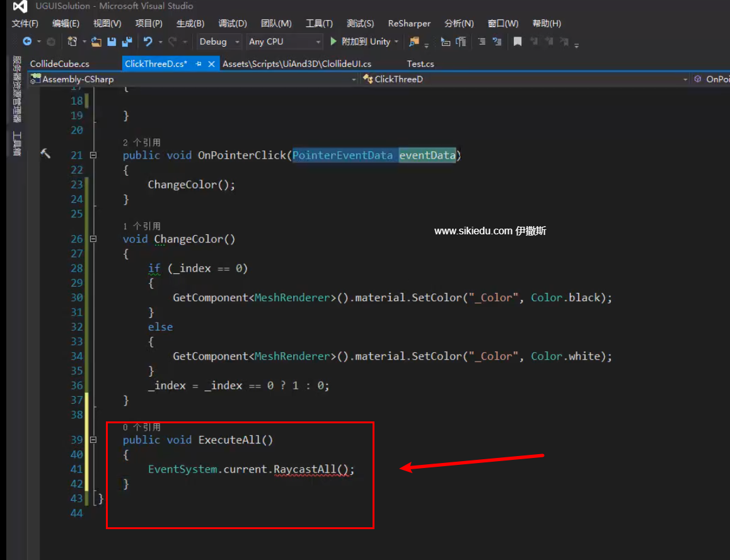Open the New Project dropdown arrow
The image size is (730, 560).
(x=84, y=42)
